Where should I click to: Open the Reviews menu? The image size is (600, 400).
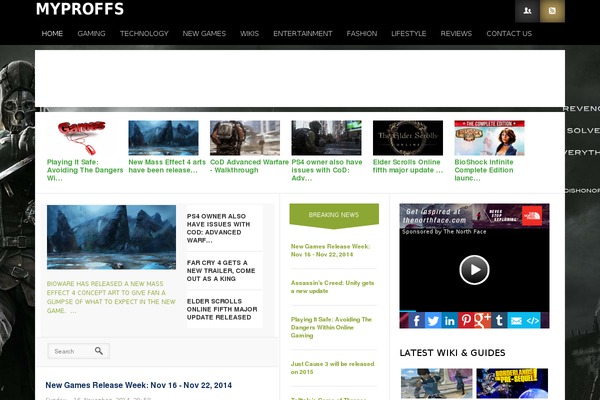coord(456,34)
